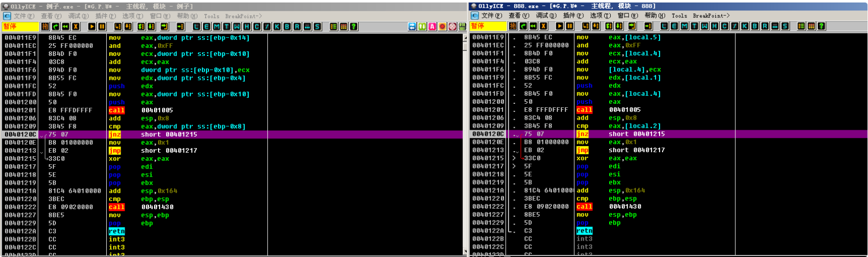Expand 插件(P) menu in left window
The height and width of the screenshot is (257, 868).
(x=105, y=16)
